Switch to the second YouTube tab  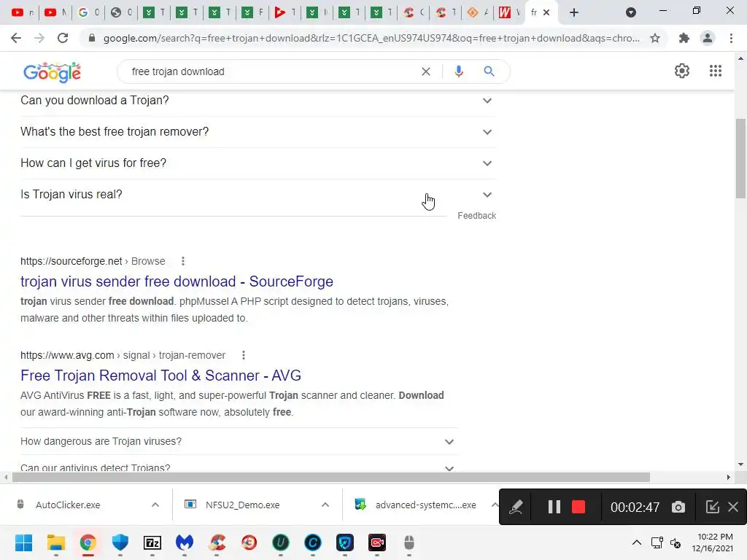pyautogui.click(x=55, y=12)
